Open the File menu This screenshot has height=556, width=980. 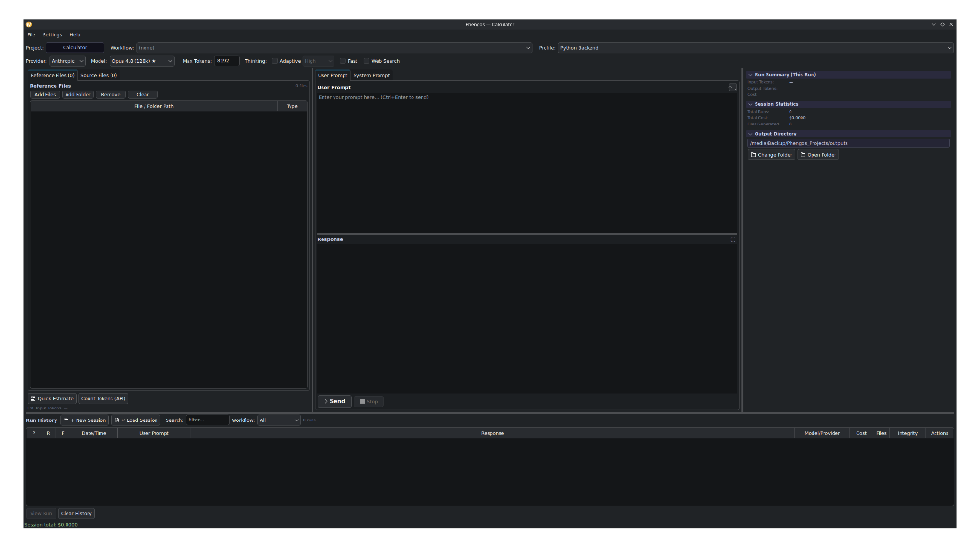pyautogui.click(x=31, y=35)
